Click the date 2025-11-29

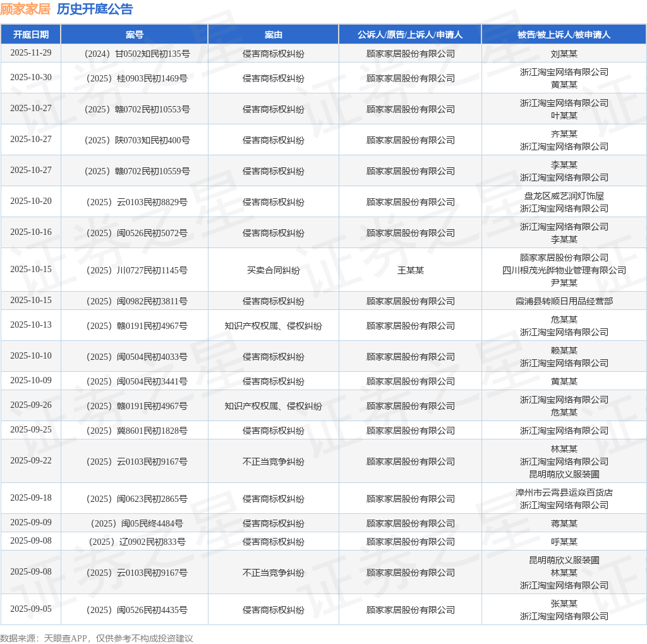click(31, 53)
